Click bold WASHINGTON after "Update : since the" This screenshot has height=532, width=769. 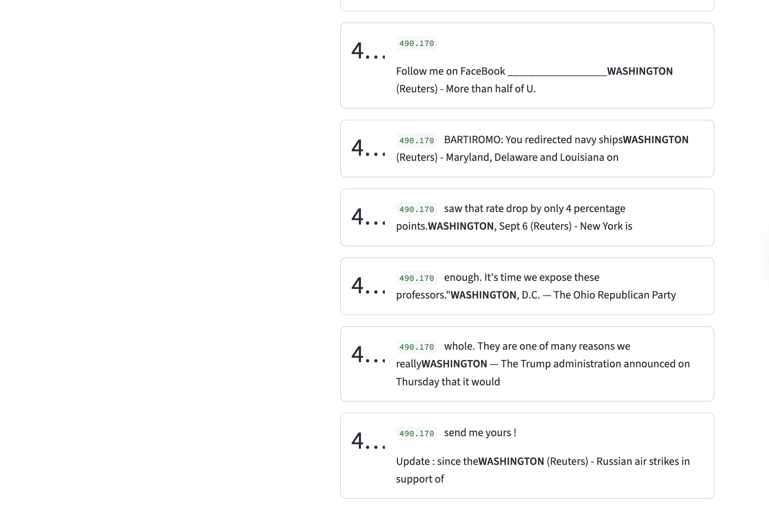[511, 461]
